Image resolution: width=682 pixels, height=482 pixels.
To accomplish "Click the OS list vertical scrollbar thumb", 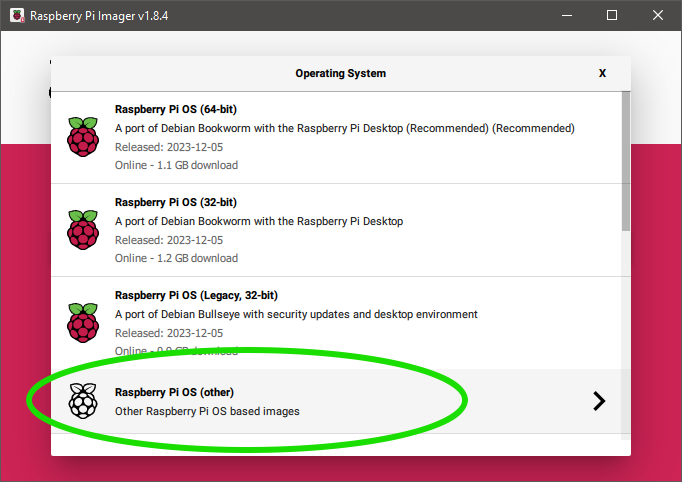I will click(x=625, y=161).
